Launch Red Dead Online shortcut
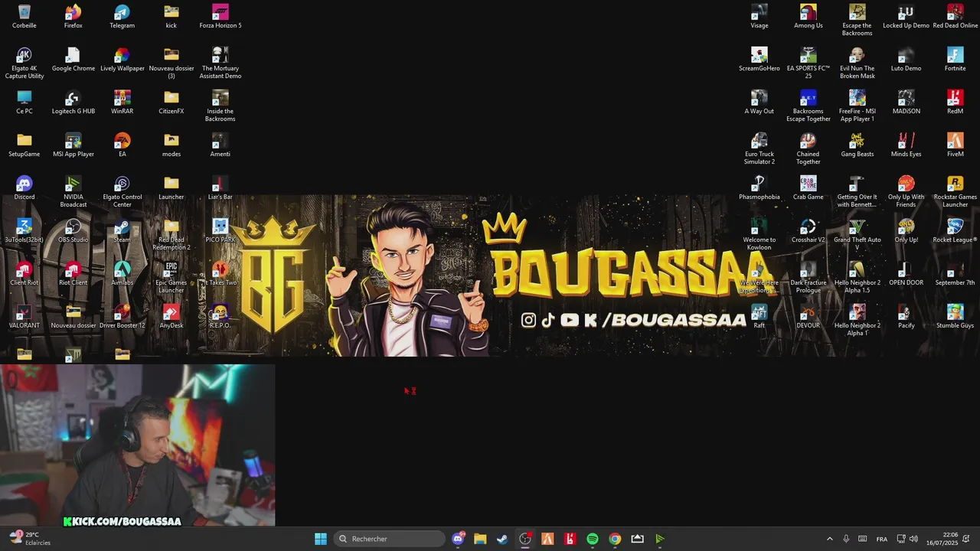The height and width of the screenshot is (551, 980). tap(955, 17)
